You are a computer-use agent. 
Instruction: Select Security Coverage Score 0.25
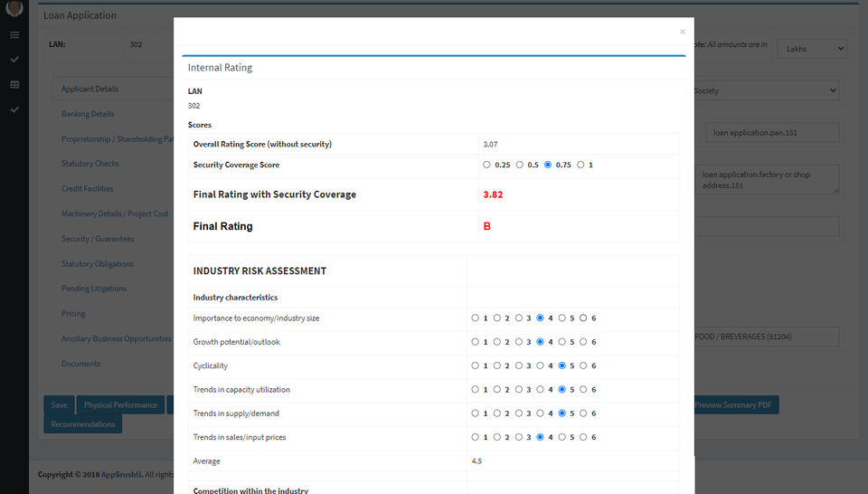tap(486, 165)
